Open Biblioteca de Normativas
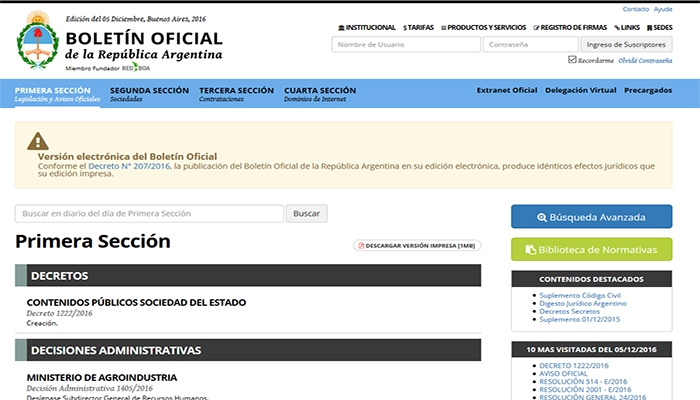 pos(591,249)
